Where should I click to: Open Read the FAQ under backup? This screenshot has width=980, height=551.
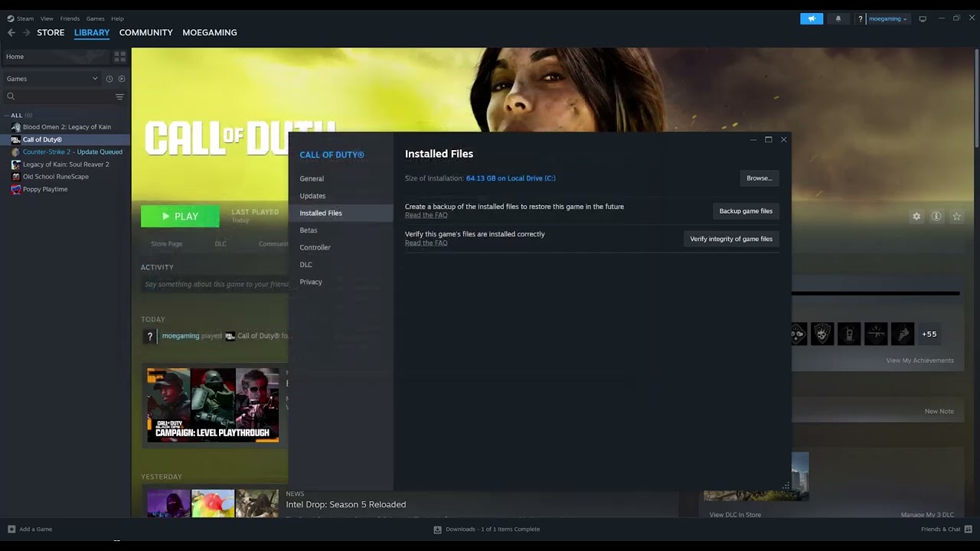[x=426, y=215]
